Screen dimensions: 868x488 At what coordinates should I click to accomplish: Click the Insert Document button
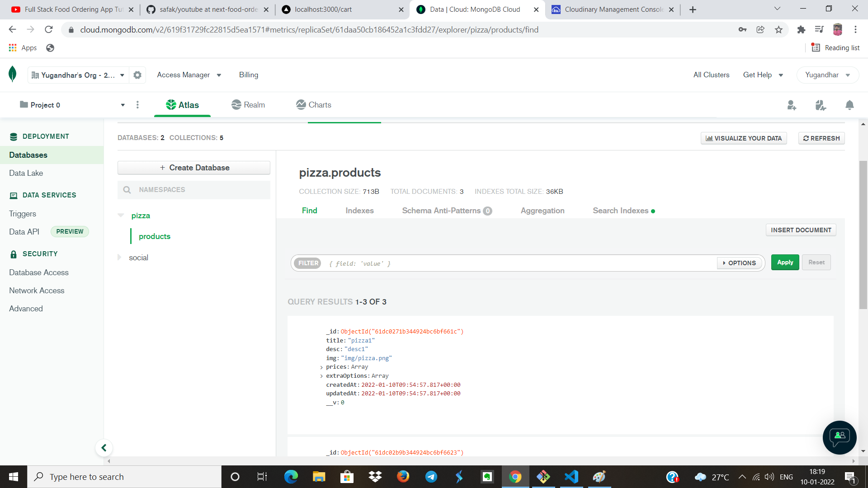point(801,230)
